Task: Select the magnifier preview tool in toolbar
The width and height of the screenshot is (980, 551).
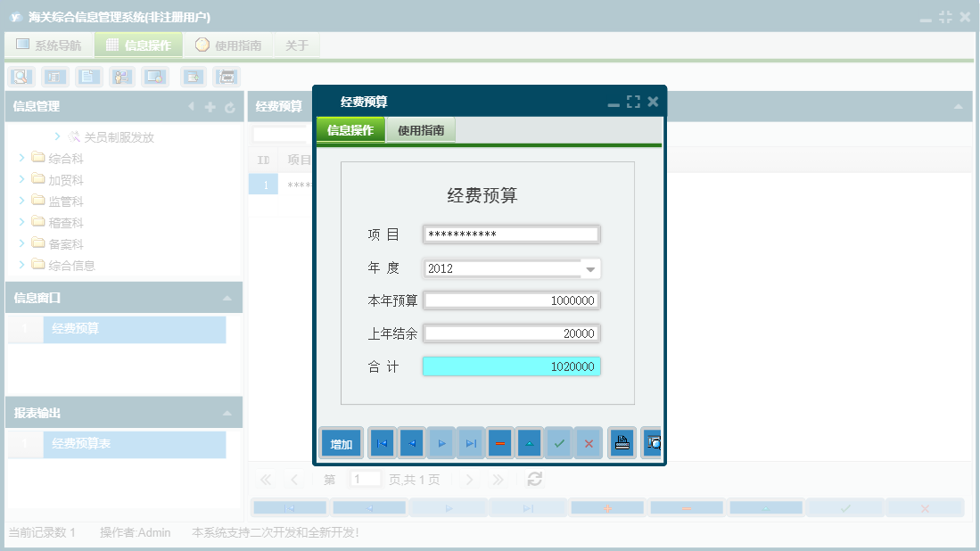Action: (x=21, y=77)
